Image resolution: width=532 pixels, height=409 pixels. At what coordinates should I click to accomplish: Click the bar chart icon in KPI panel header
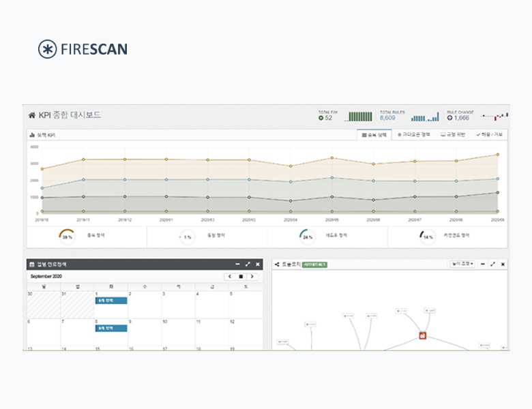[32, 135]
